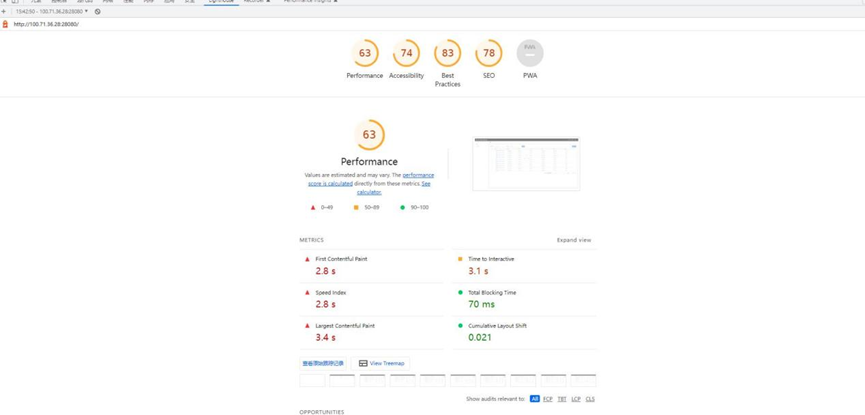The width and height of the screenshot is (865, 415).
Task: Click the Time to Interactive metric label
Action: [491, 259]
